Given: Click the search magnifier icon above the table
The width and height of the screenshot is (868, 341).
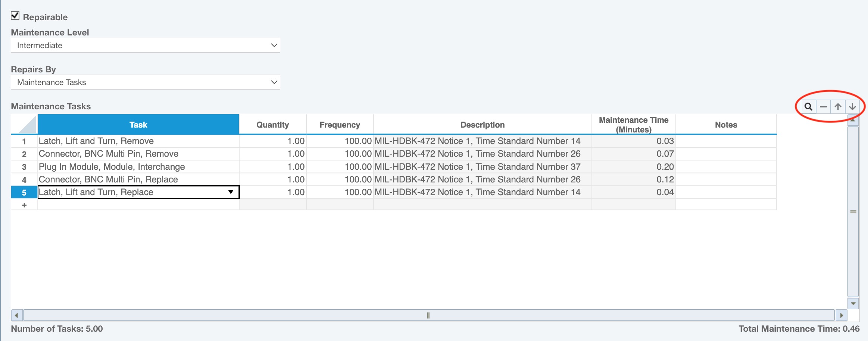Looking at the screenshot, I should pyautogui.click(x=808, y=107).
